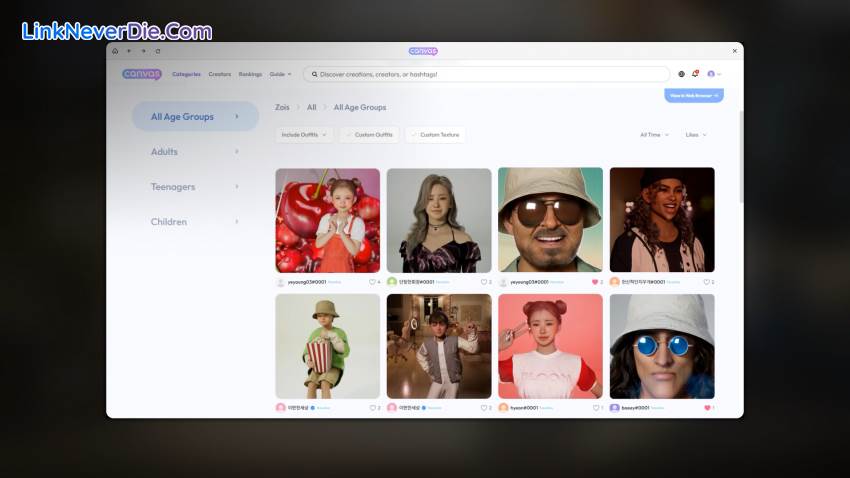The width and height of the screenshot is (850, 478).
Task: Like the cherry girl creation with heart icon
Action: [x=372, y=282]
